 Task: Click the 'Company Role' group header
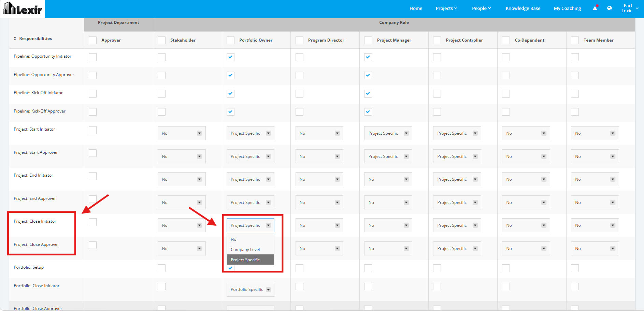tap(394, 23)
